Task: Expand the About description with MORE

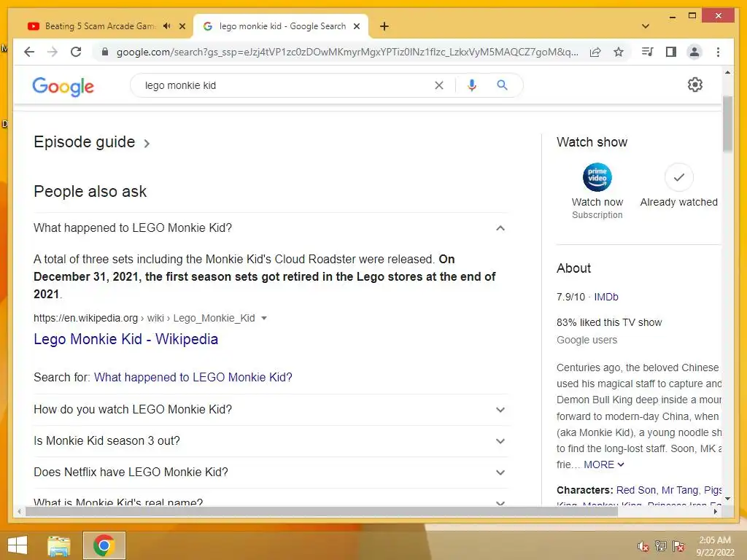Action: click(x=603, y=464)
